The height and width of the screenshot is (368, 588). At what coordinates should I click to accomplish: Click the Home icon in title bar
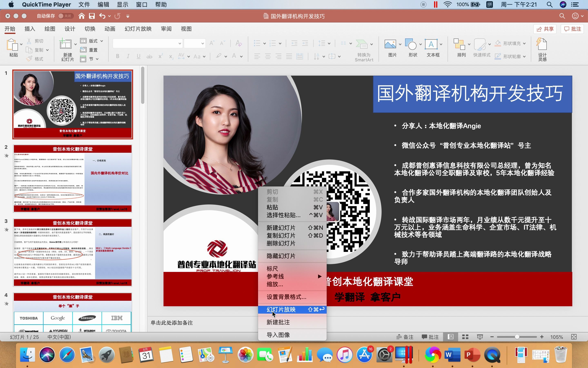(x=82, y=16)
